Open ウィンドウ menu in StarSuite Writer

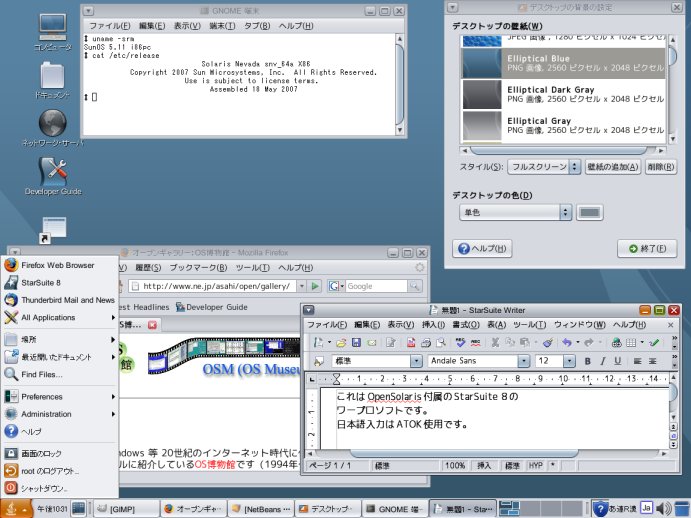580,325
